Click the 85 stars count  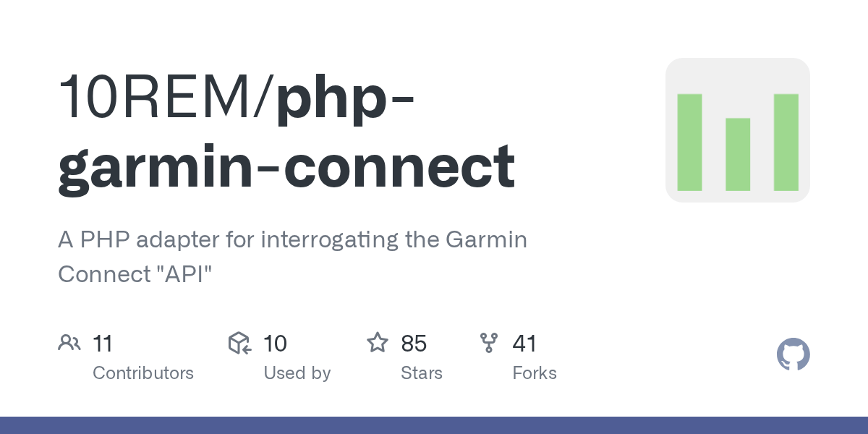(414, 343)
